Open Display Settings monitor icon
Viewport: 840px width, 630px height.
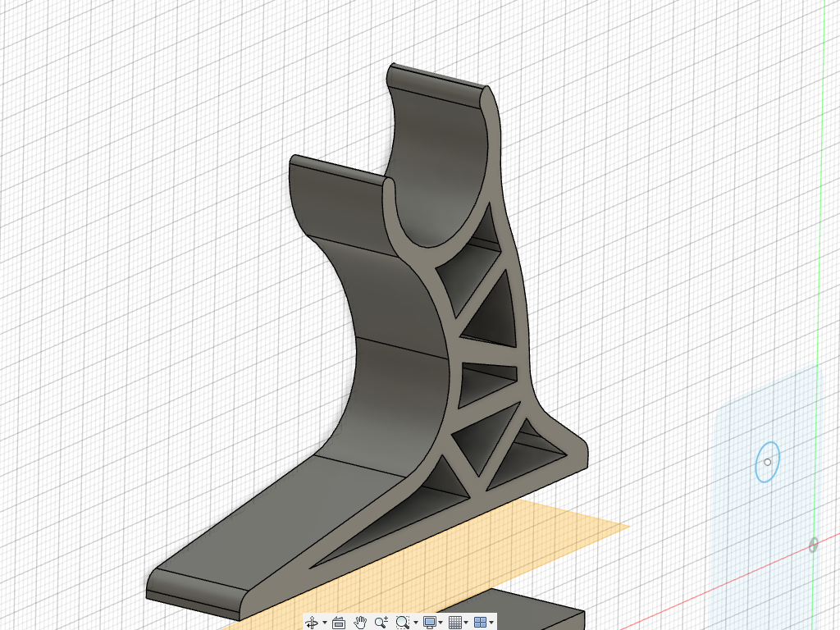coord(429,622)
